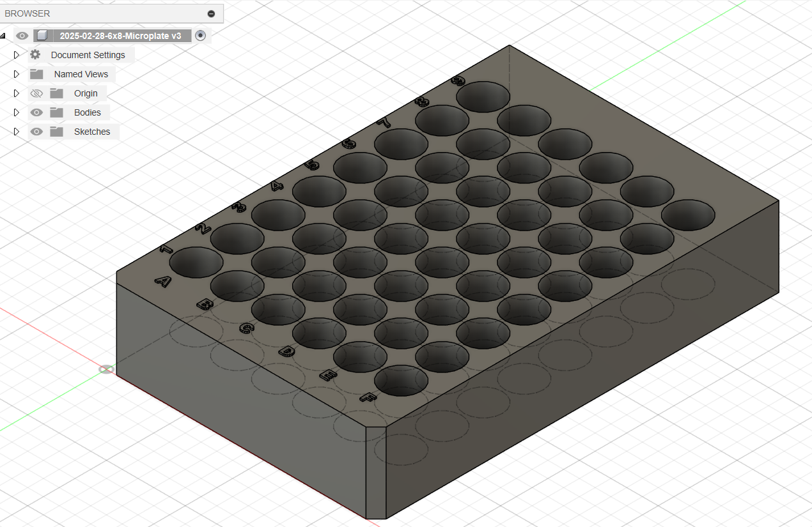Click the Named Views folder icon

click(x=36, y=74)
